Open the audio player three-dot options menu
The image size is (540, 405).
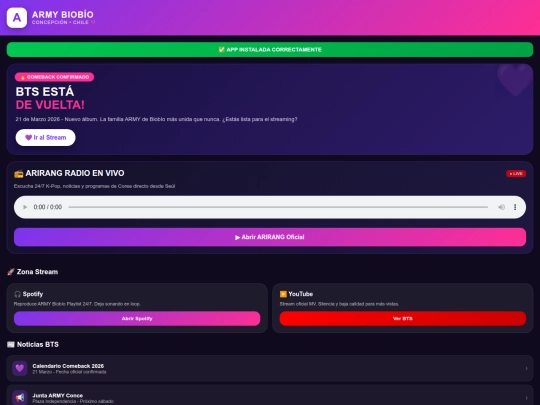click(x=515, y=207)
